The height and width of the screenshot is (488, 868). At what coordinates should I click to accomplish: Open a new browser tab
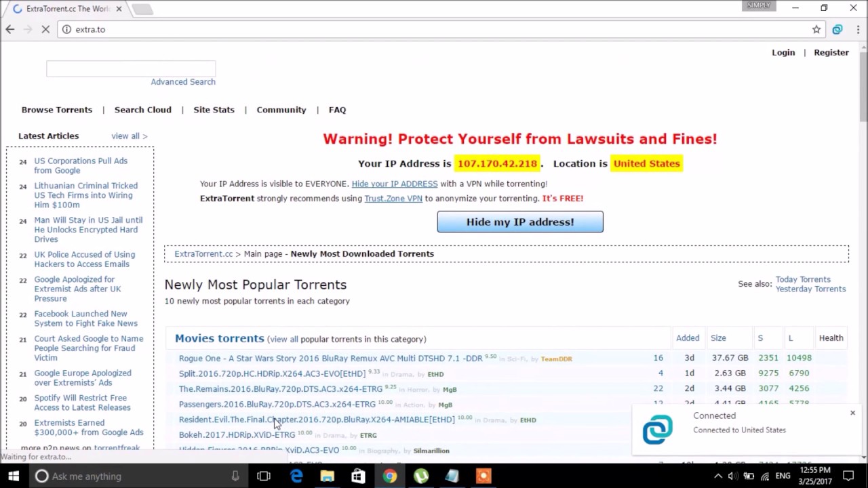pos(142,9)
